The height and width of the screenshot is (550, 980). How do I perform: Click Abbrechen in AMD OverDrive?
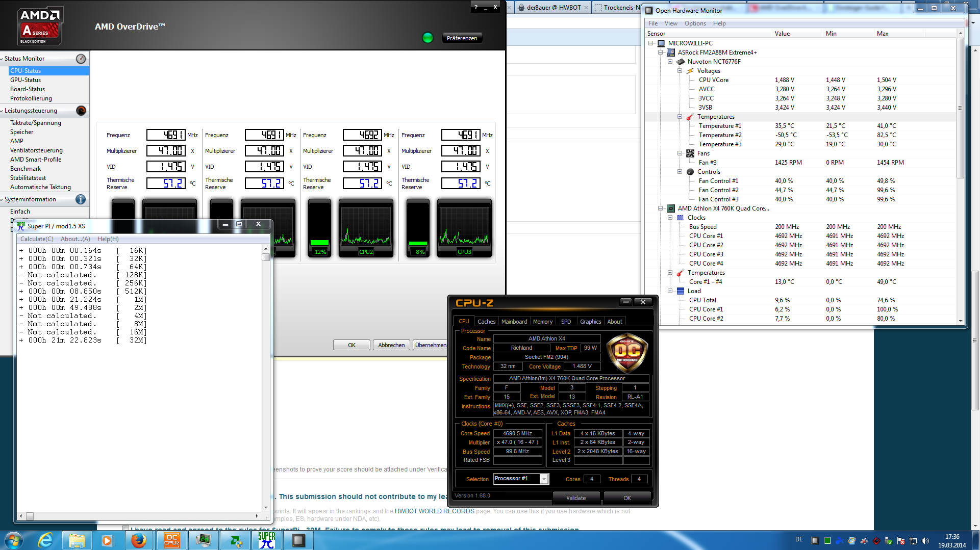pos(391,345)
